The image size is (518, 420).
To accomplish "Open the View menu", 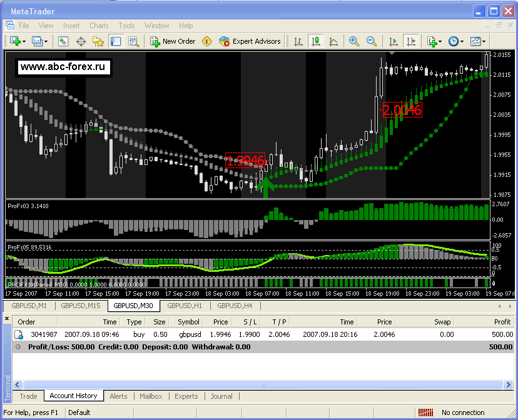I will coord(46,26).
